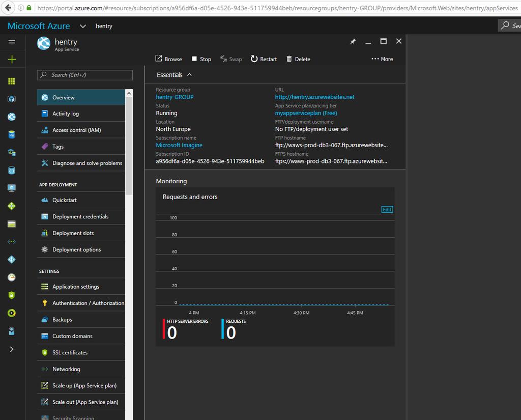
Task: Open the hamburger menu in the left rail
Action: pos(12,42)
